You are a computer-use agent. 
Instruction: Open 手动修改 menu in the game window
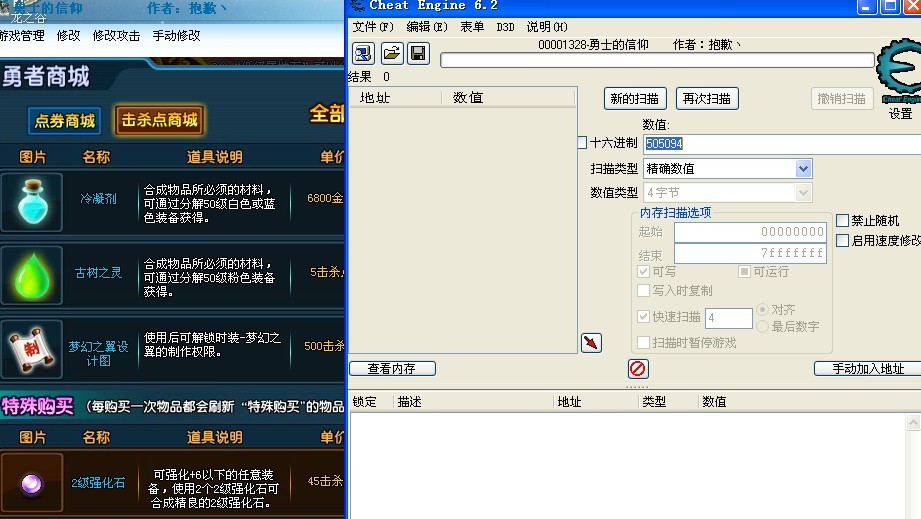176,36
